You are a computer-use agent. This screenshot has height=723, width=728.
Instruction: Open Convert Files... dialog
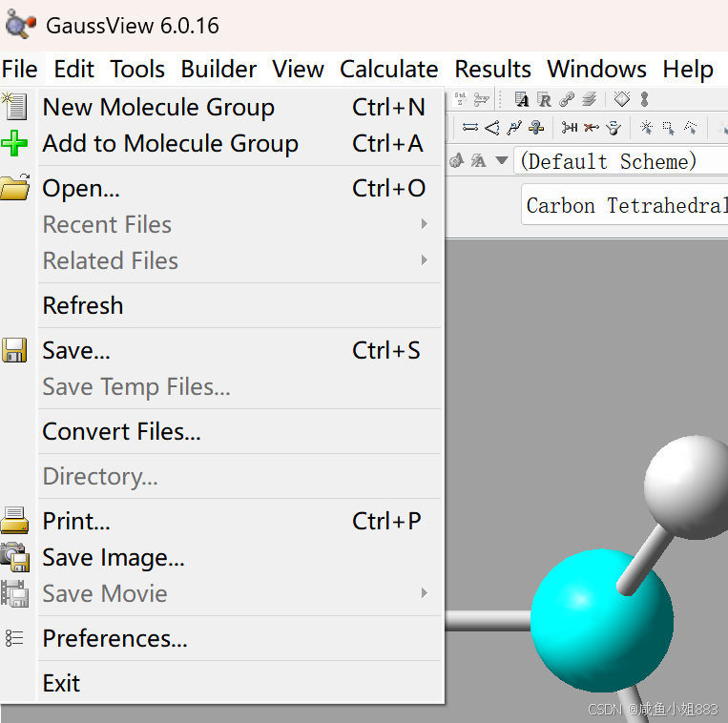click(239, 432)
